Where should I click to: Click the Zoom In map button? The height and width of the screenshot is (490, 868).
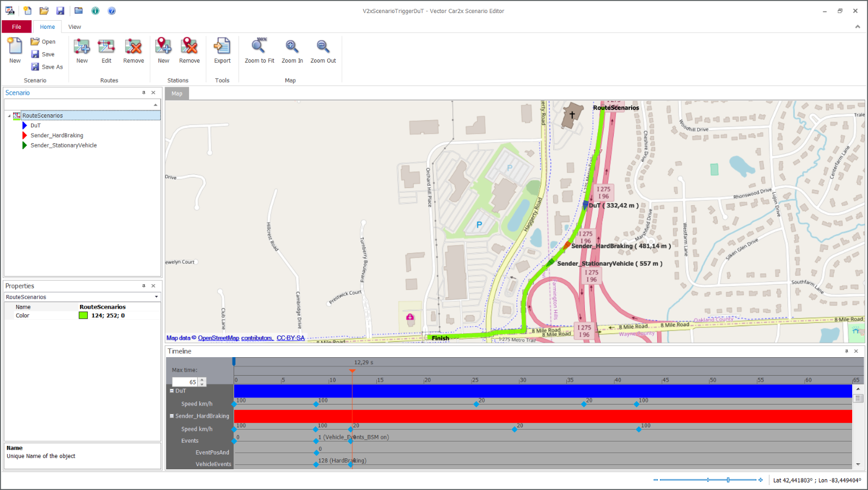tap(292, 50)
